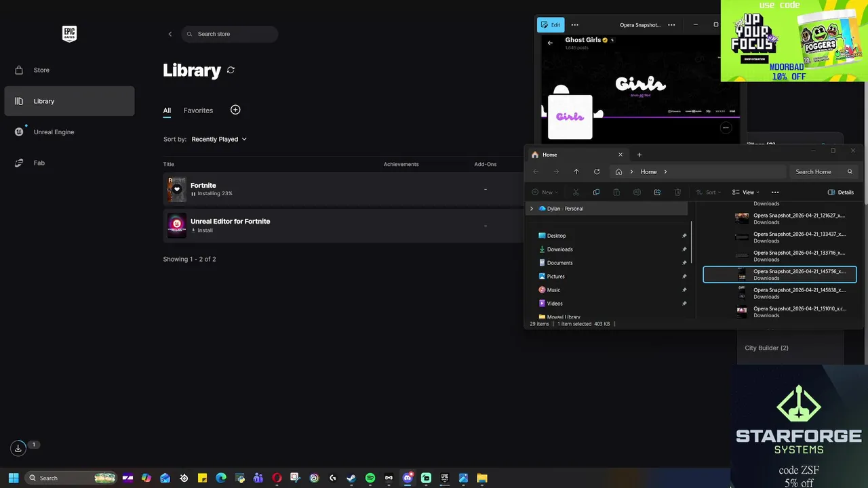This screenshot has height=488, width=868.
Task: Open the New dropdown in File Explorer
Action: (x=545, y=192)
